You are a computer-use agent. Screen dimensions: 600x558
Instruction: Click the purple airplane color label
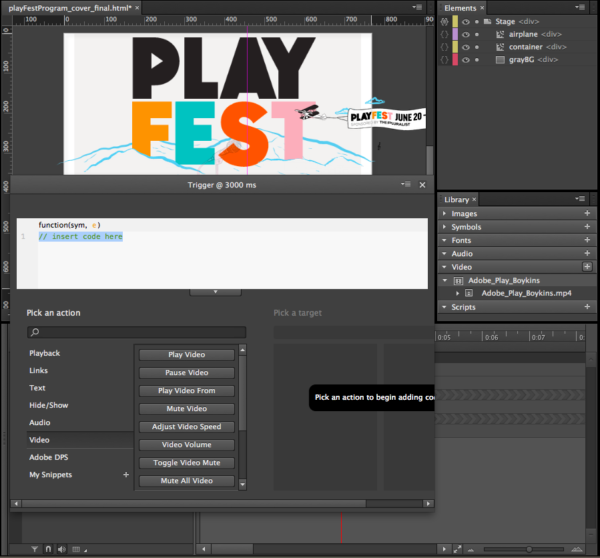(x=455, y=34)
